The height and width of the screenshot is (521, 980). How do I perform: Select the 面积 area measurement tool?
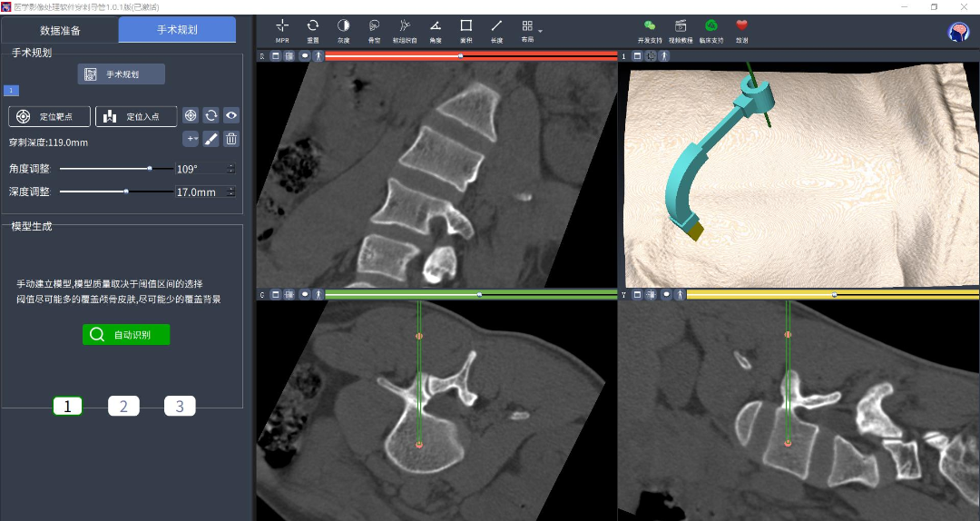465,26
